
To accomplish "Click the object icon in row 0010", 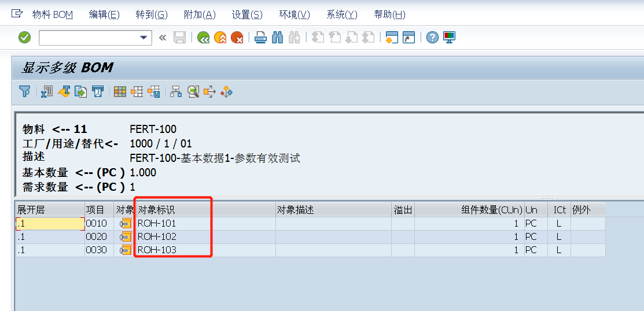I will 126,224.
